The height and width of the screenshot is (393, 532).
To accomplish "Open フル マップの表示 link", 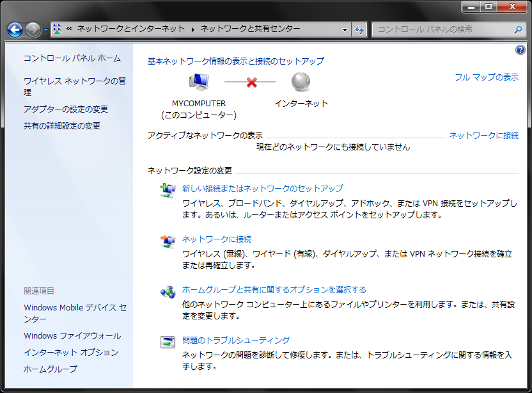I will point(487,77).
